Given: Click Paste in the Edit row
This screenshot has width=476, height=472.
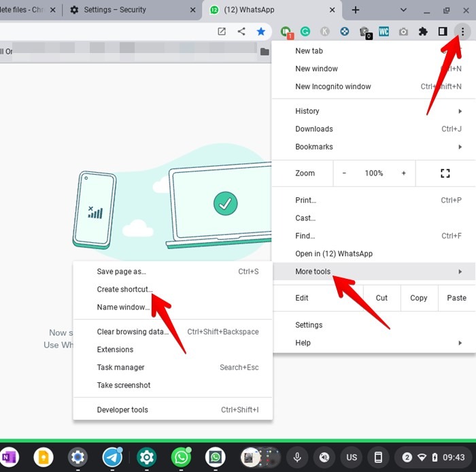Looking at the screenshot, I should (456, 298).
